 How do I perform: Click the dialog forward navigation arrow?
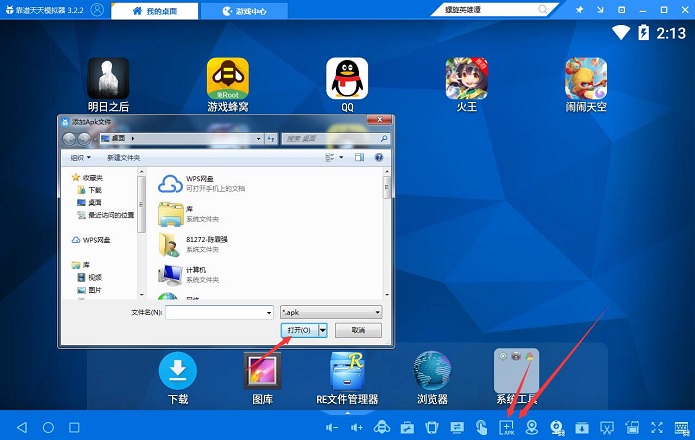tap(84, 139)
